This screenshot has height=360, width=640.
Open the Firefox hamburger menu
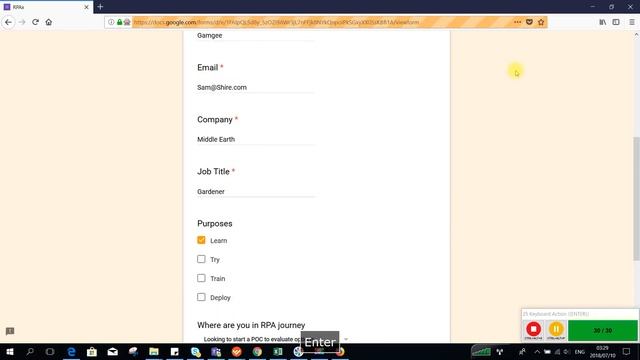631,22
